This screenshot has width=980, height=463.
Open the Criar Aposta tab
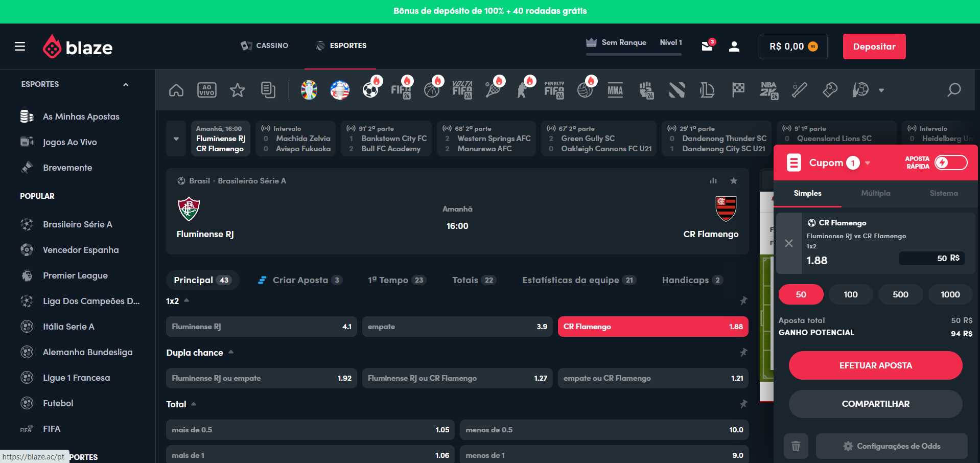coord(300,280)
